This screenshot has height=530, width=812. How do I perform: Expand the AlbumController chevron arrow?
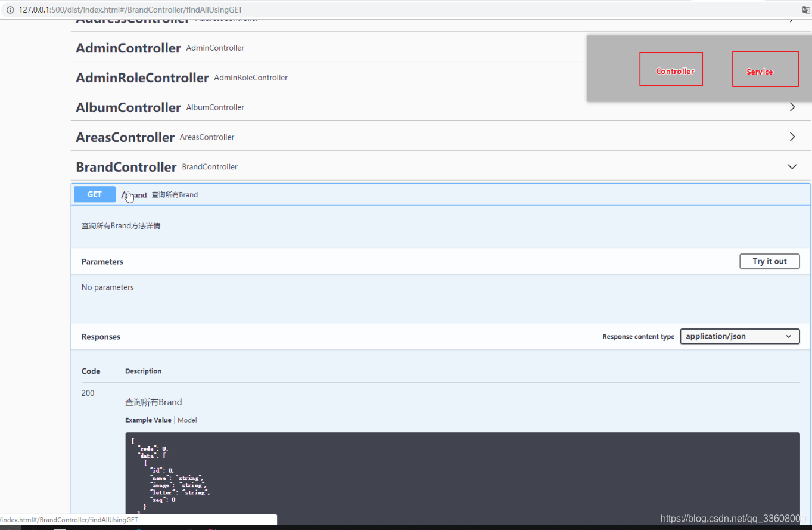792,107
